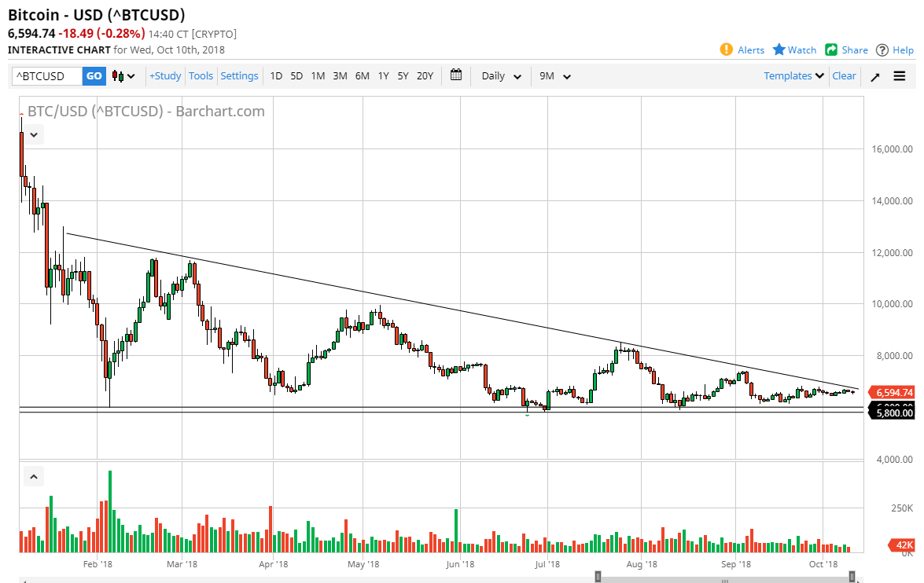This screenshot has width=924, height=583.
Task: Open the 9M range dropdown
Action: (x=554, y=75)
